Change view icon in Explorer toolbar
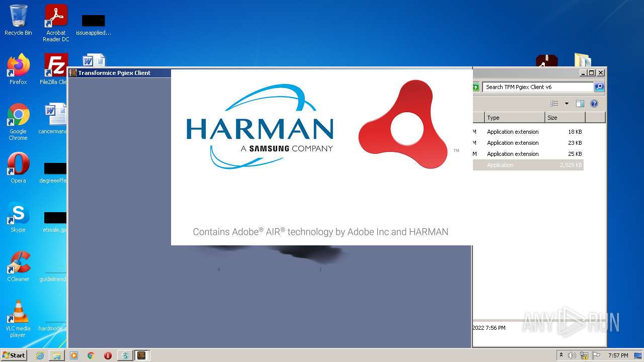Viewport: 644px width, 362px height. 554,104
